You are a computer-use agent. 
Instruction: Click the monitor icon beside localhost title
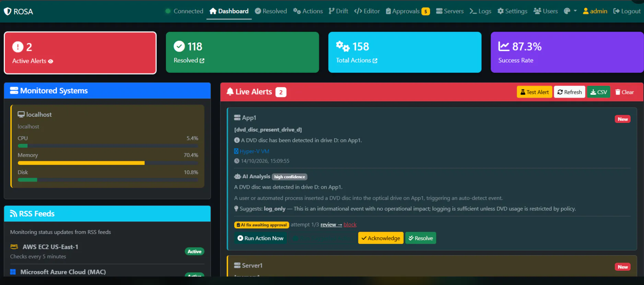click(x=21, y=114)
